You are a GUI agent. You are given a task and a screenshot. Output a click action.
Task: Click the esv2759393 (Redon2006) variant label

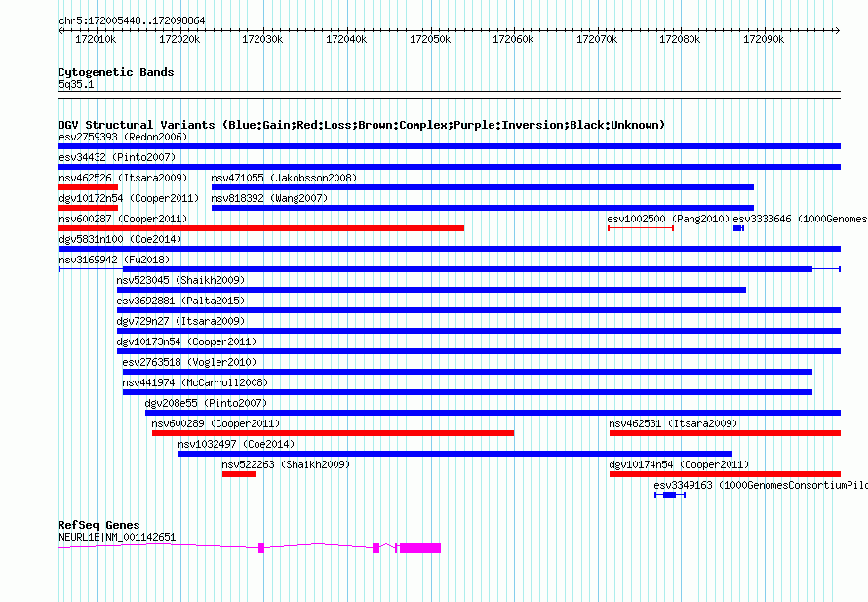click(x=123, y=137)
